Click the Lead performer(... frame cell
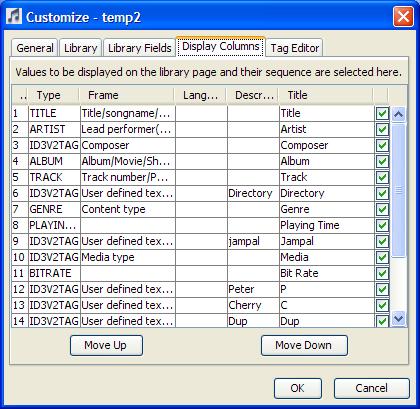This screenshot has width=420, height=409. 128,129
